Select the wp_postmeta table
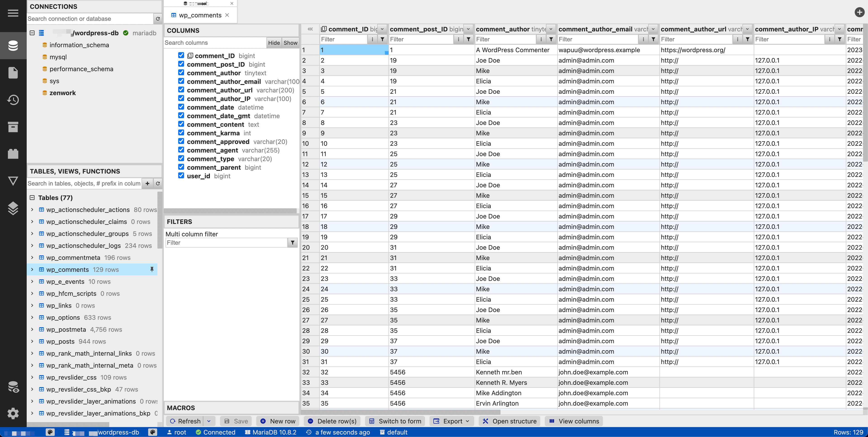 (66, 330)
